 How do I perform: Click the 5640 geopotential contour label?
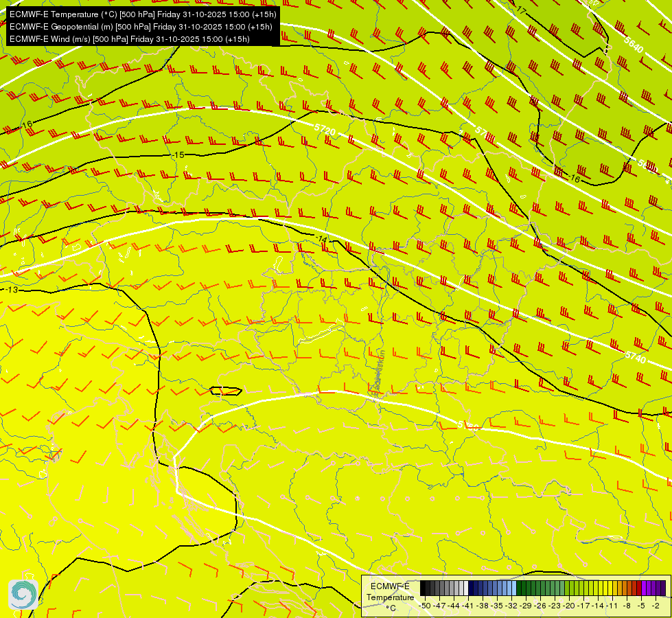(x=634, y=45)
